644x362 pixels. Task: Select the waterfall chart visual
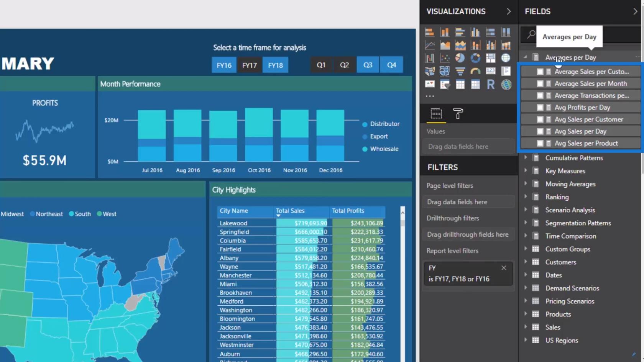430,58
